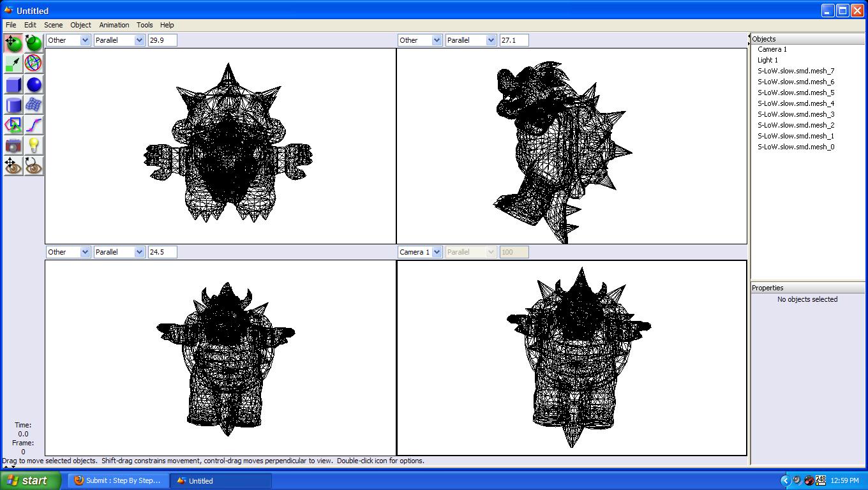This screenshot has height=490, width=868.
Task: Select the Rotate Object tool
Action: pyautogui.click(x=34, y=43)
